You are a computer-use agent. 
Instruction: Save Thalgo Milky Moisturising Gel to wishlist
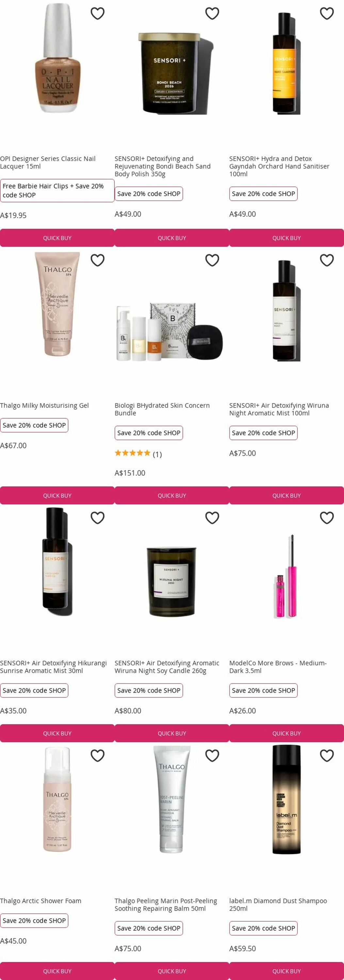tap(97, 260)
